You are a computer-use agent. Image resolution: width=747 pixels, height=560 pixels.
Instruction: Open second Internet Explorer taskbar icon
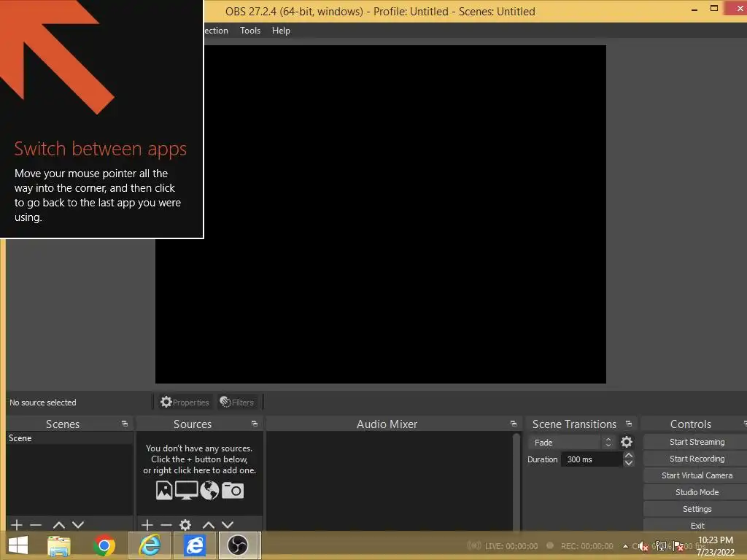pos(195,545)
